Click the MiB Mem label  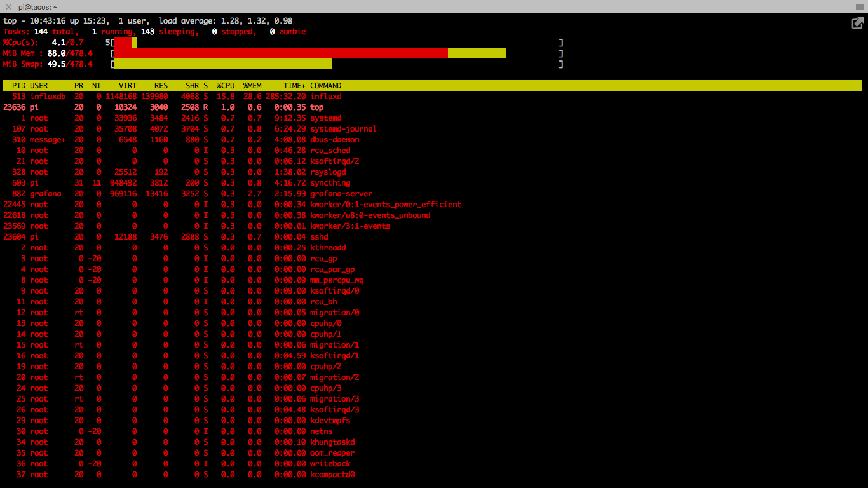(24, 53)
